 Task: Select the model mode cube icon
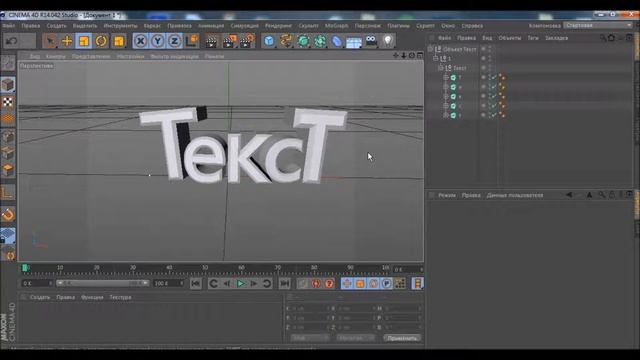click(8, 84)
